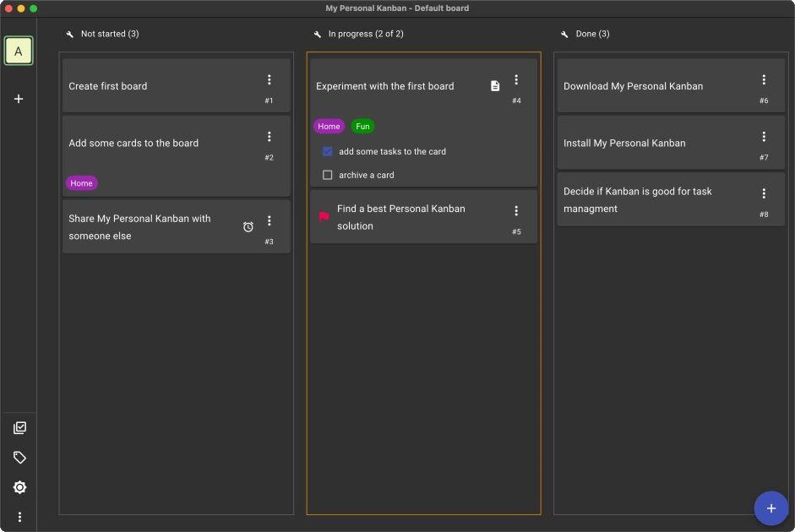The image size is (795, 532).
Task: Click card number #1
Action: click(x=270, y=100)
